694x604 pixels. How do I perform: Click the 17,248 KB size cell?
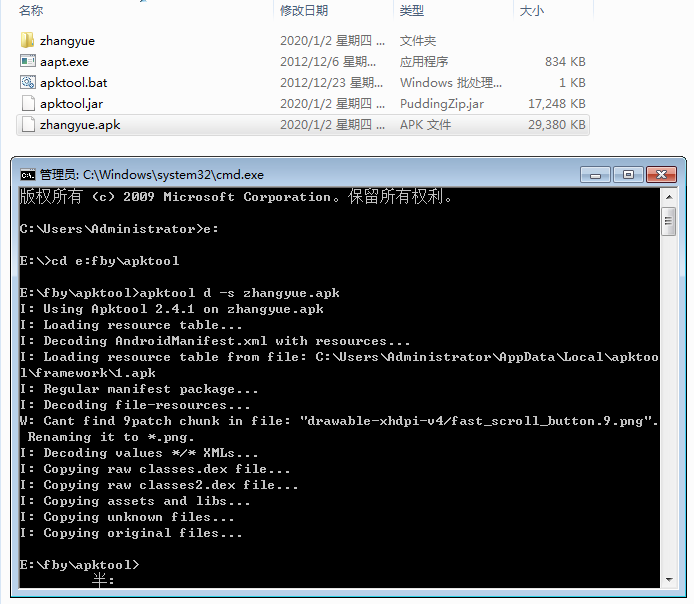(x=557, y=104)
